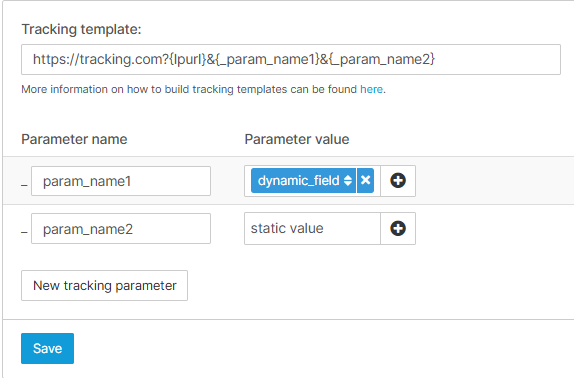Focus the Tracking template URL input
This screenshot has width=574, height=379.
[291, 59]
